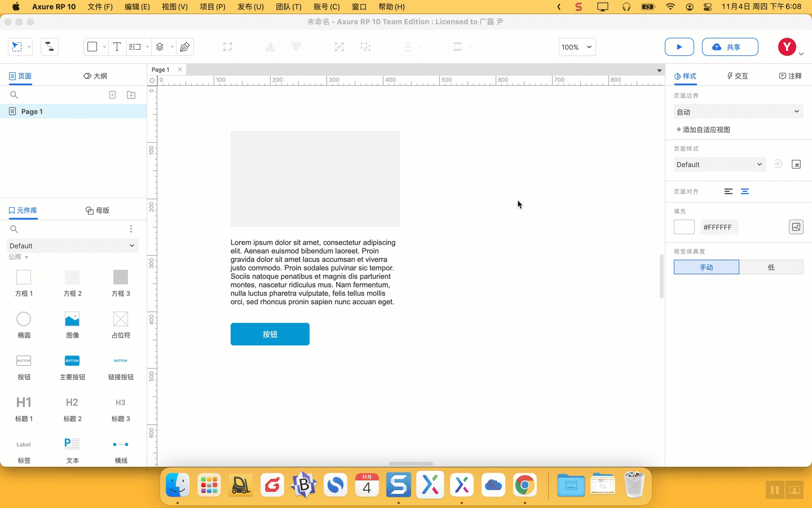Image resolution: width=812 pixels, height=508 pixels.
Task: Select the Lorem ipsum paragraph on canvas
Action: (313, 272)
